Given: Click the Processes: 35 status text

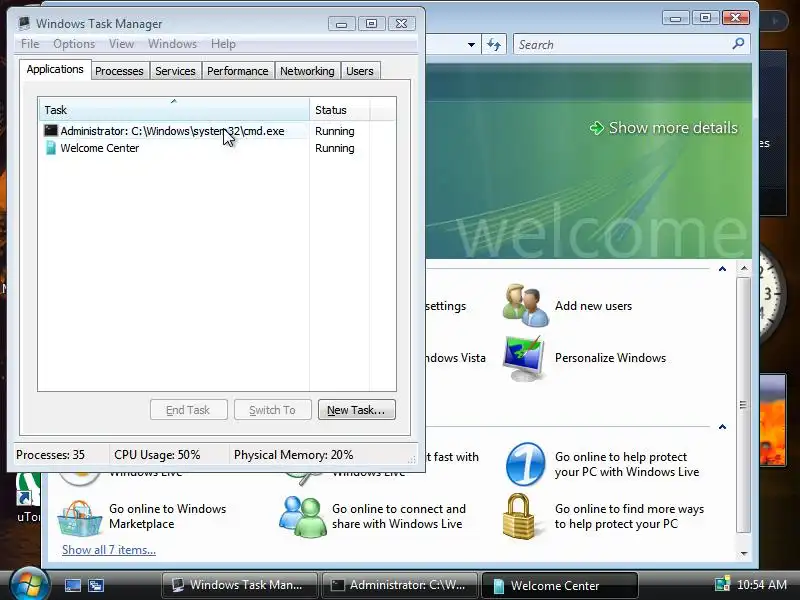Looking at the screenshot, I should [51, 455].
